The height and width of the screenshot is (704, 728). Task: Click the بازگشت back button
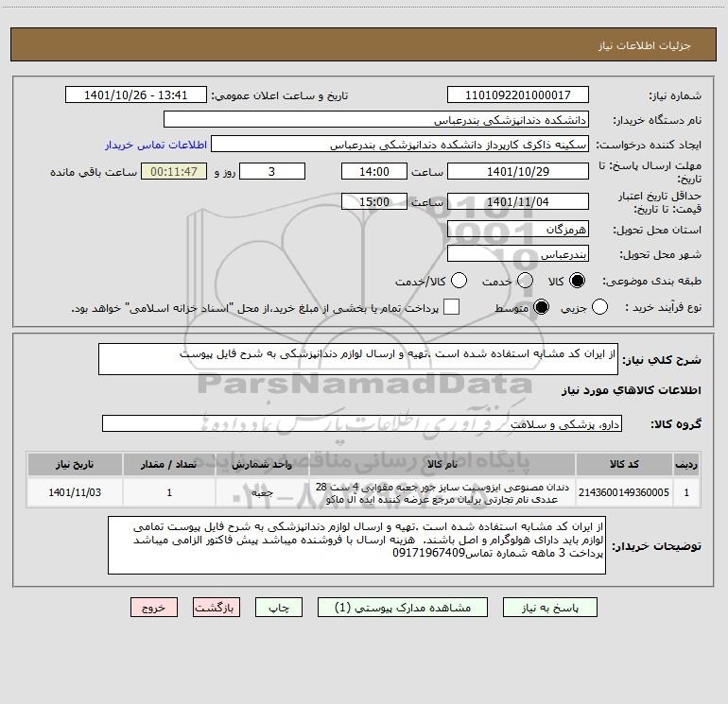(x=217, y=608)
